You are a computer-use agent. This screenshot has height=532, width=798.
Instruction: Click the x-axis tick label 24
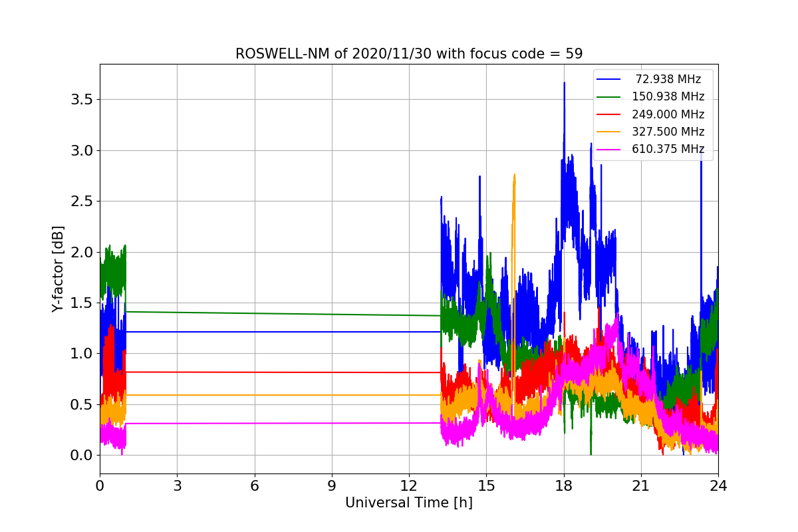pyautogui.click(x=718, y=485)
